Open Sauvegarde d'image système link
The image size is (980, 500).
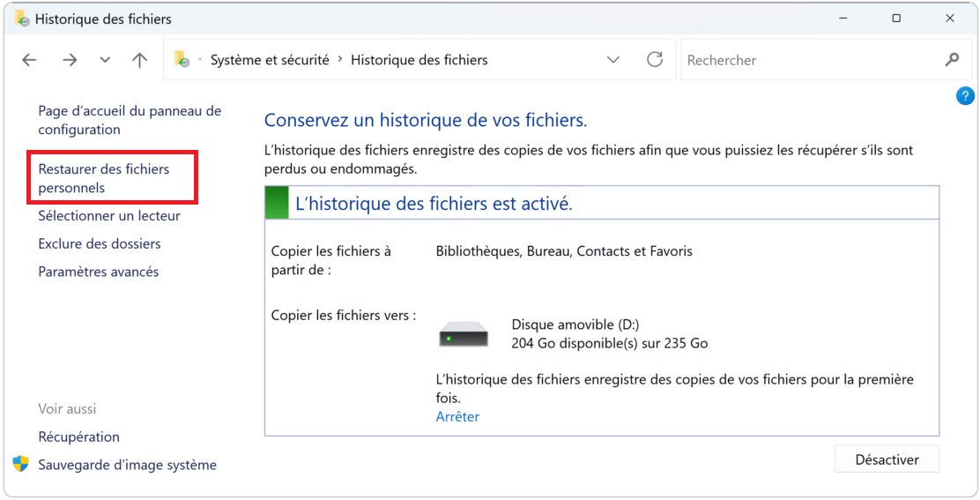[127, 465]
